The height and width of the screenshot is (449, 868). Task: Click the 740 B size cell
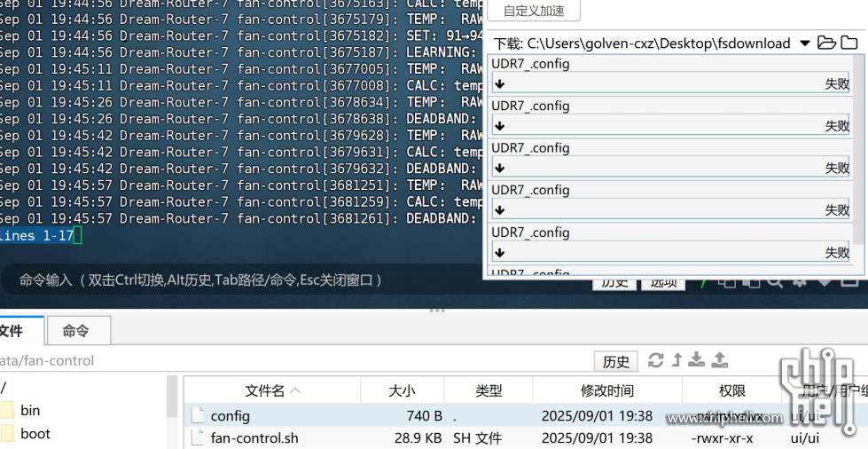[x=424, y=416]
